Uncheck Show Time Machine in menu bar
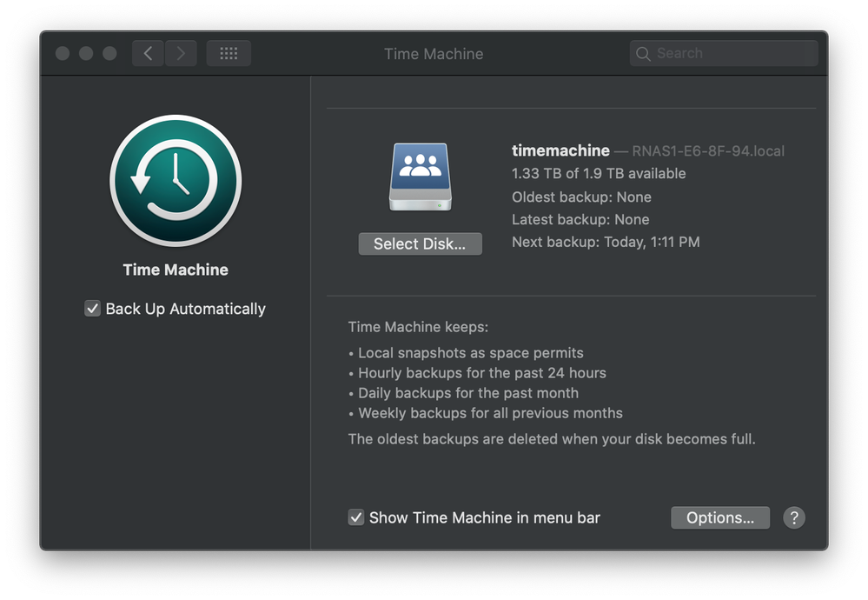The width and height of the screenshot is (868, 600). [356, 517]
